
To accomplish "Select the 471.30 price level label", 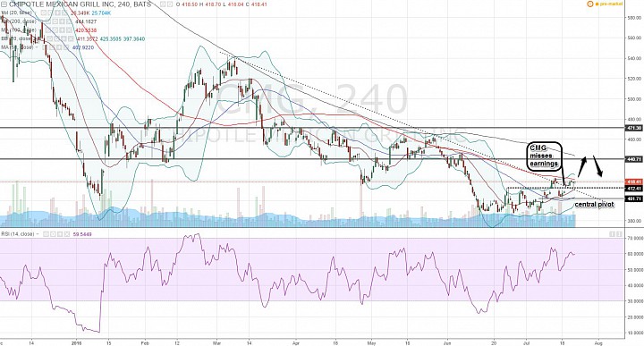I will point(634,128).
